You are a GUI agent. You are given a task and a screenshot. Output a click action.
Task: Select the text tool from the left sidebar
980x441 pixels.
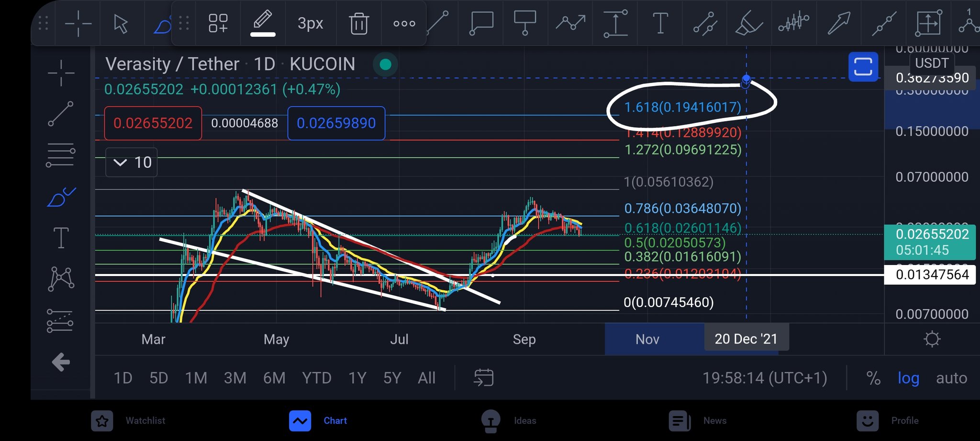[x=61, y=237]
